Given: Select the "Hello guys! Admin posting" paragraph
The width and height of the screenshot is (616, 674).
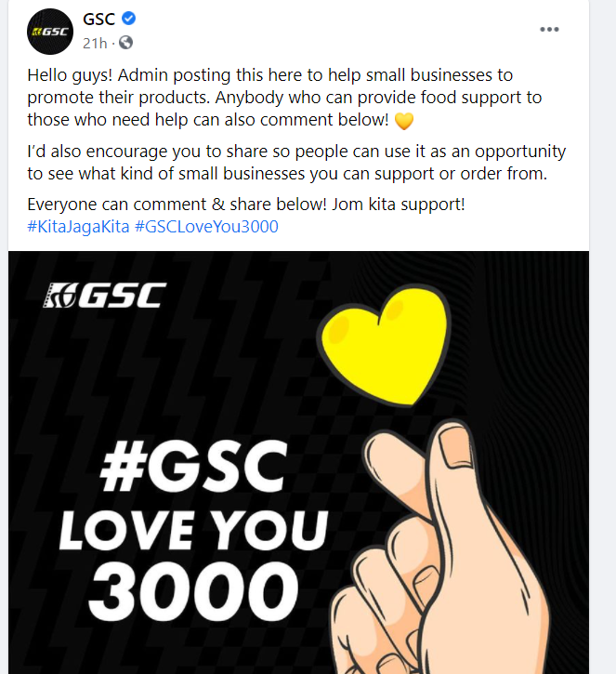Looking at the screenshot, I should (x=284, y=98).
